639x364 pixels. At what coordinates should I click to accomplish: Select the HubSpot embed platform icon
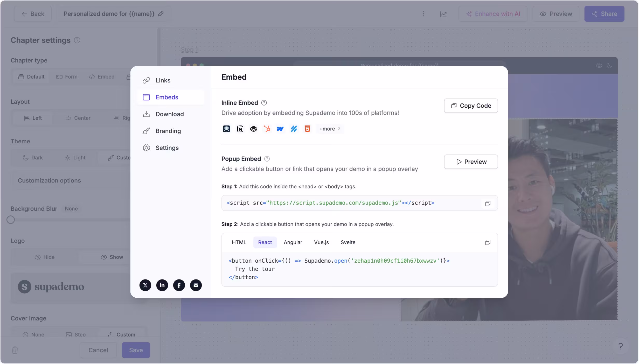[x=267, y=129]
